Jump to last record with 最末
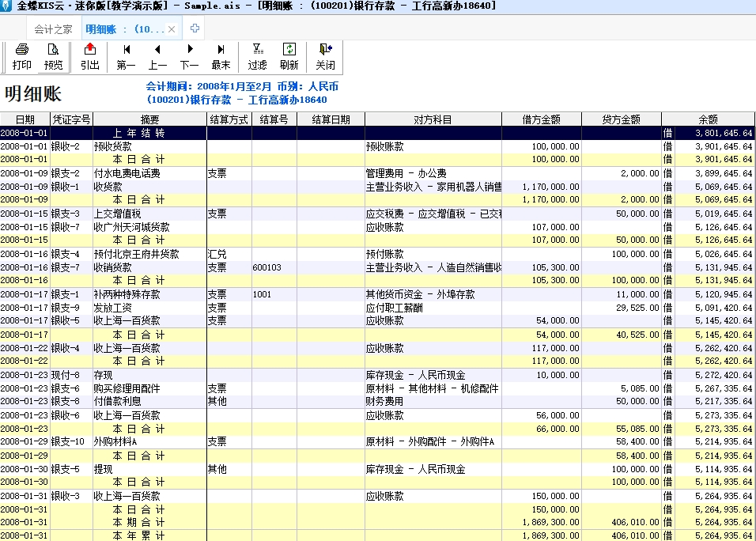This screenshot has width=756, height=541. coord(221,56)
